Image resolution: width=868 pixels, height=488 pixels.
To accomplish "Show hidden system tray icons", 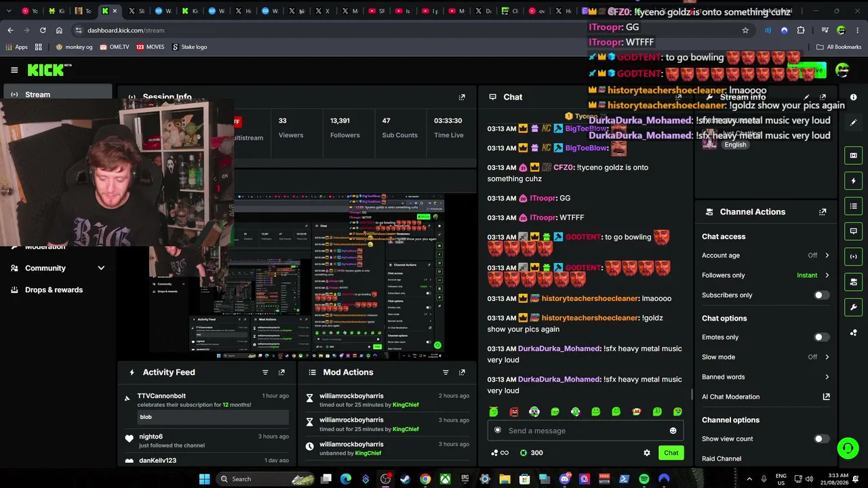I will pos(749,479).
